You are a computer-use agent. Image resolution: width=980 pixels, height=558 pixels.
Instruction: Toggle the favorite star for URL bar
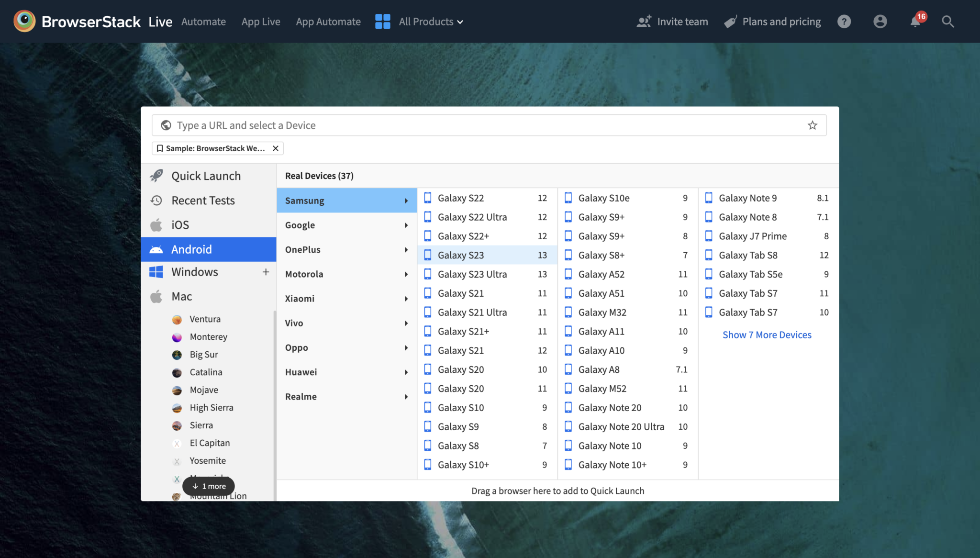point(813,124)
